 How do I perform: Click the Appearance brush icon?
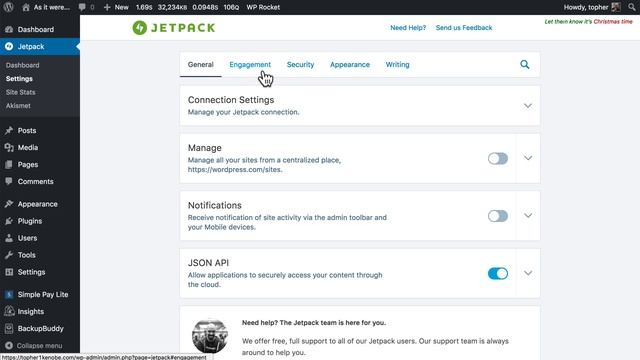click(9, 204)
